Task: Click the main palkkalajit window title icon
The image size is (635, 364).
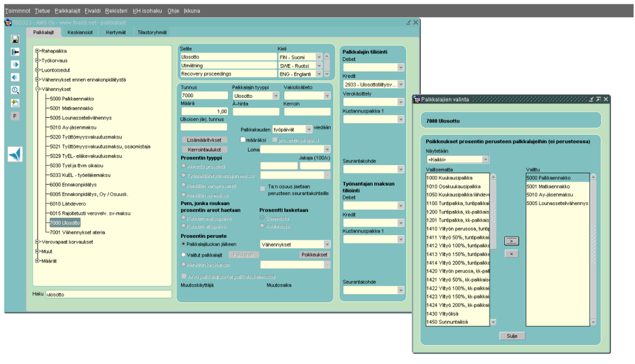Action: point(8,23)
